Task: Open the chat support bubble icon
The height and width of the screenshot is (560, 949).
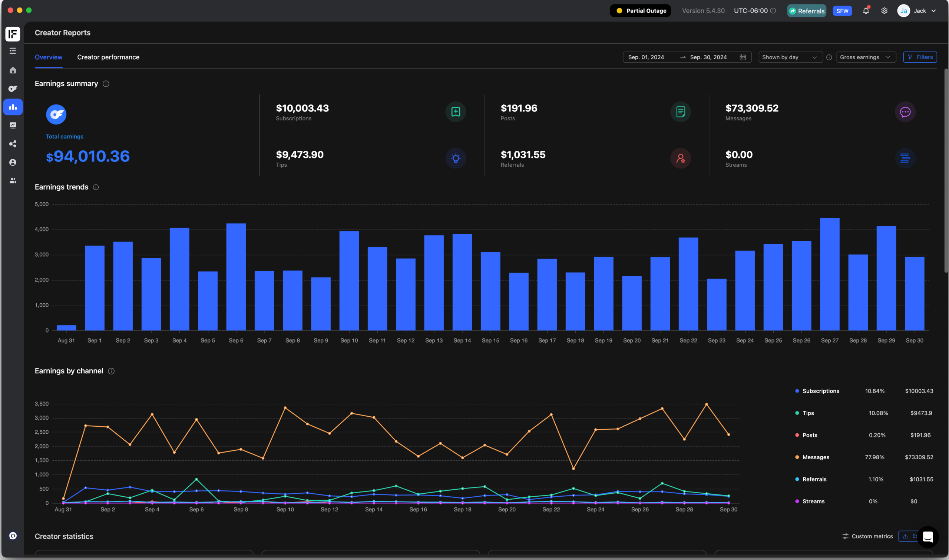Action: tap(927, 537)
